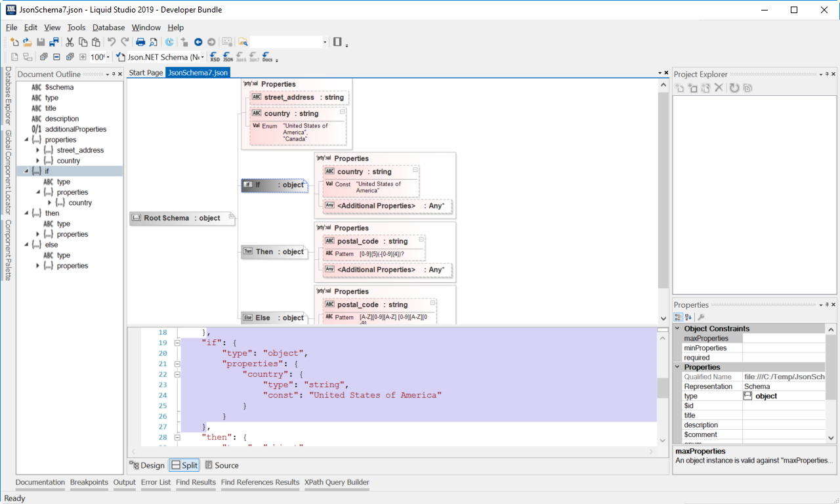840x504 pixels.
Task: Open the Print tool on the toolbar
Action: click(140, 41)
